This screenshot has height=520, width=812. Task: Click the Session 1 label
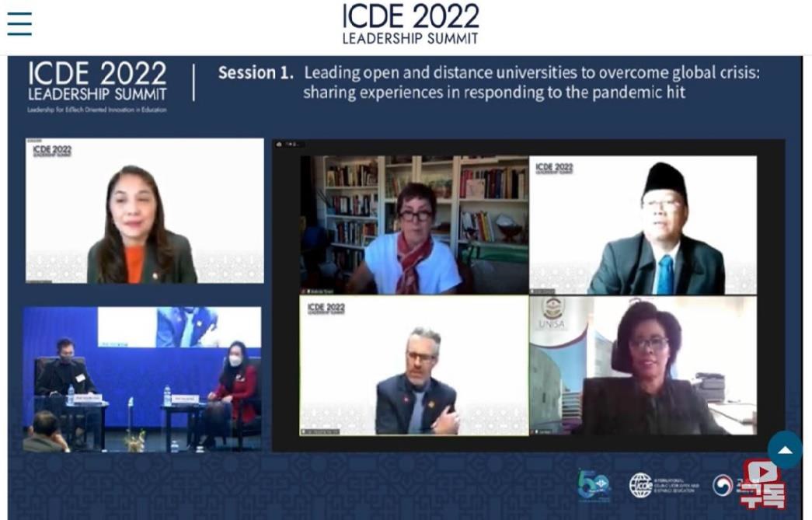point(256,73)
